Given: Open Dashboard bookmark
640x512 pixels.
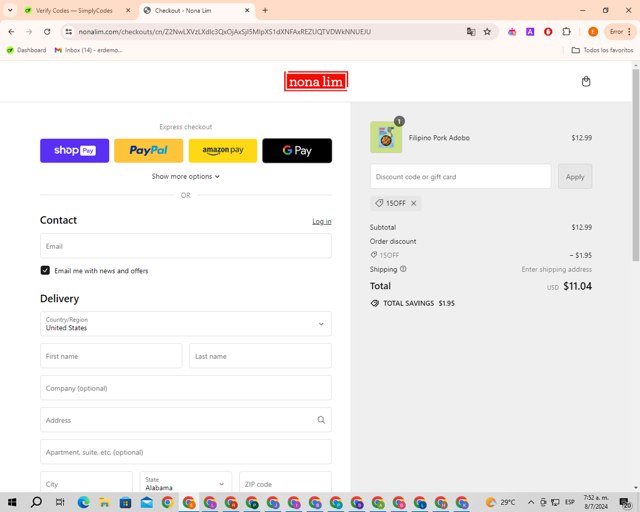Looking at the screenshot, I should [x=26, y=50].
